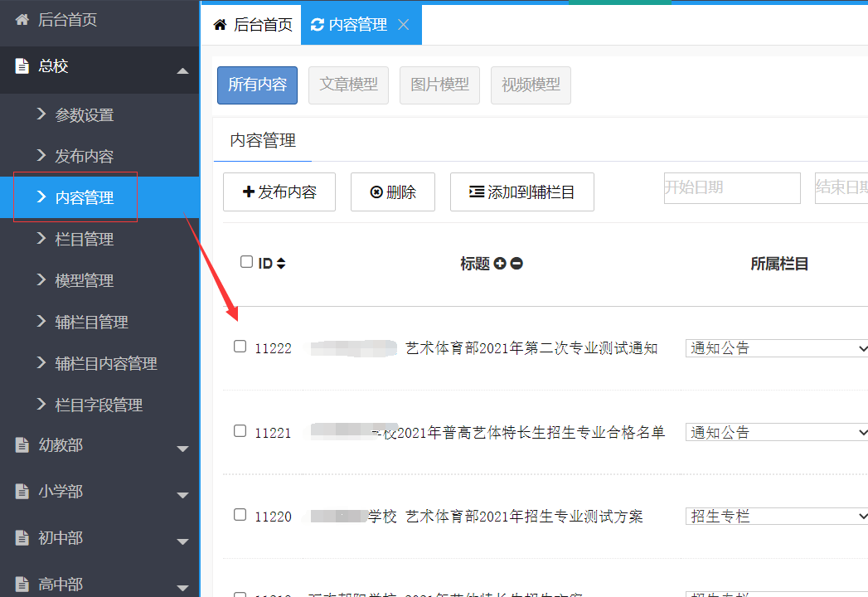Viewport: 868px width, 597px height.
Task: Click the minus icon beside 标题 header
Action: coord(516,264)
